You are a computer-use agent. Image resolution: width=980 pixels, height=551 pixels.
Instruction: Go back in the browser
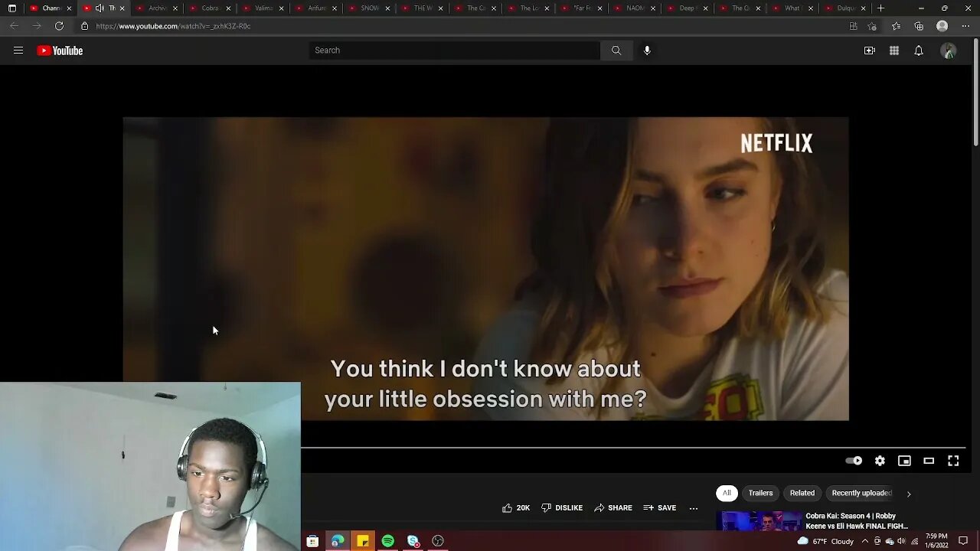(15, 26)
